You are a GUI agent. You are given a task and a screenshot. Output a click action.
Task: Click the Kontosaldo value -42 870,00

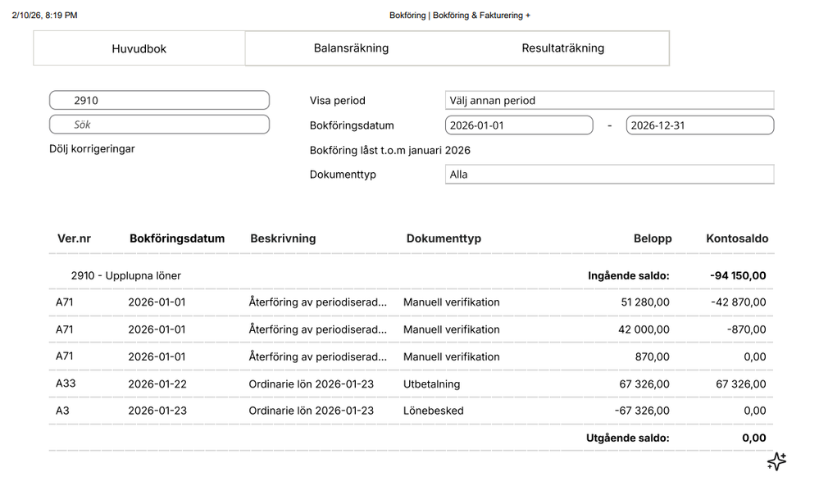point(739,302)
